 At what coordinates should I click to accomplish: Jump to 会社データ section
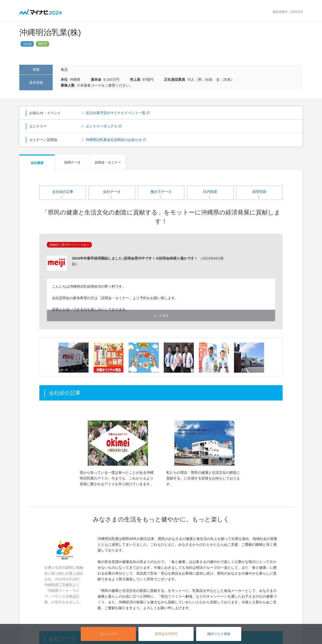click(112, 193)
